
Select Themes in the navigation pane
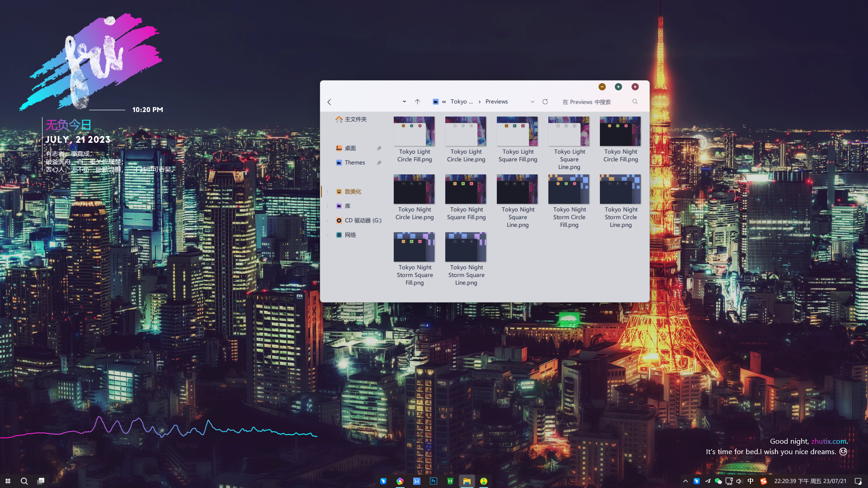pos(354,163)
